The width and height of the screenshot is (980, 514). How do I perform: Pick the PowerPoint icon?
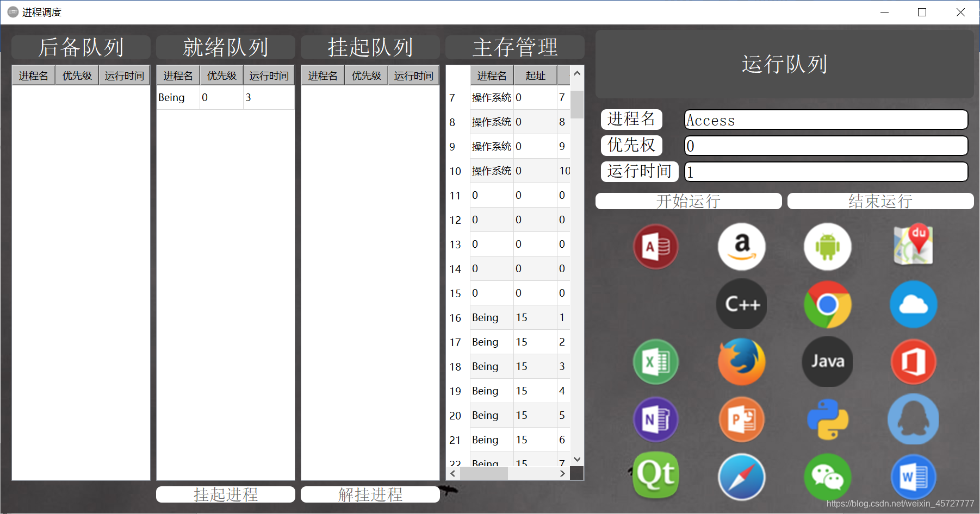(x=742, y=419)
